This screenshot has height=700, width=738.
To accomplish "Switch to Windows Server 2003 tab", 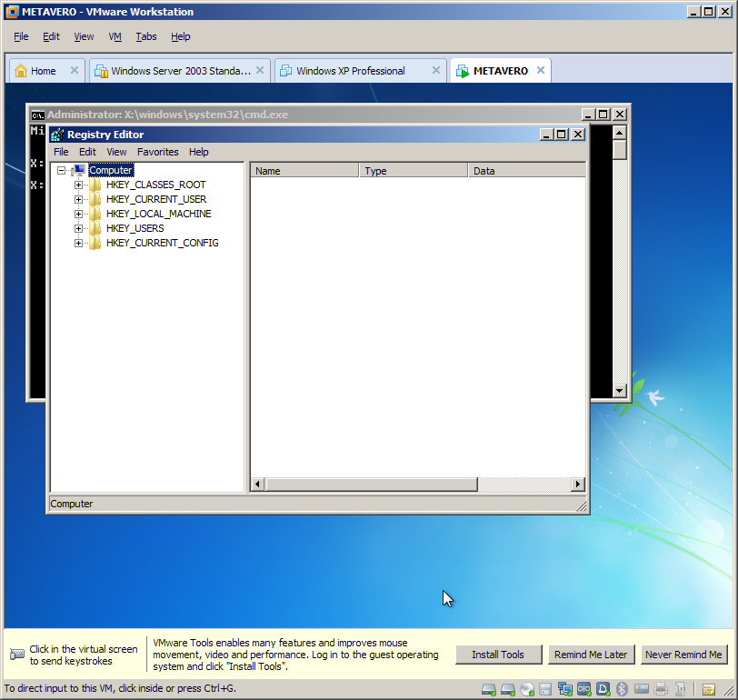I will point(181,71).
